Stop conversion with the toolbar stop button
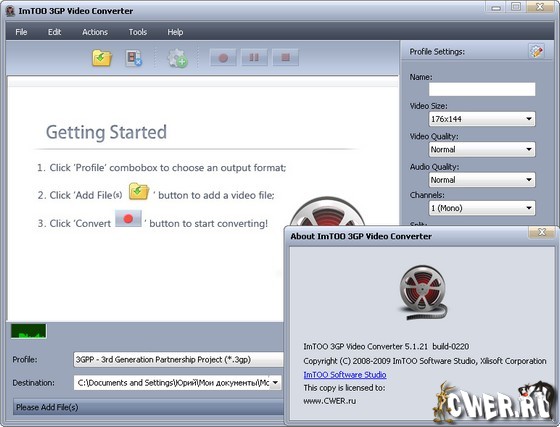Viewport: 560px width, 427px height. click(x=285, y=57)
